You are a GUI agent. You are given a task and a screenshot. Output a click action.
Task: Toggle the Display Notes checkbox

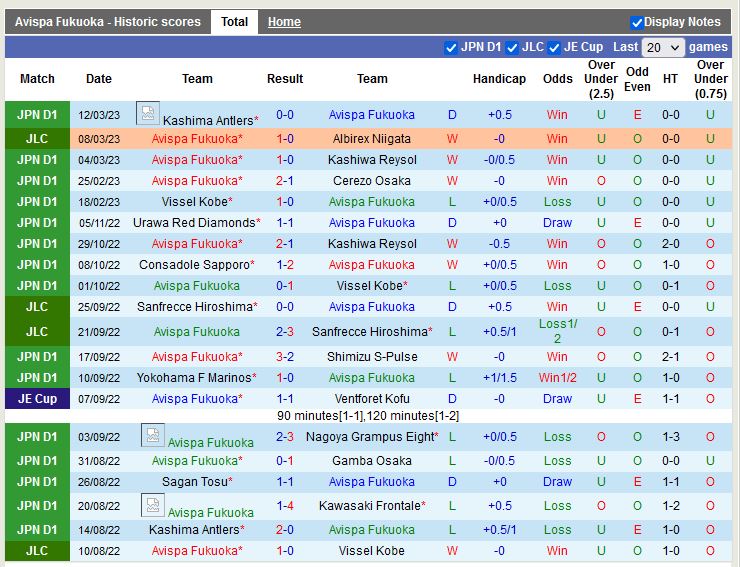637,22
